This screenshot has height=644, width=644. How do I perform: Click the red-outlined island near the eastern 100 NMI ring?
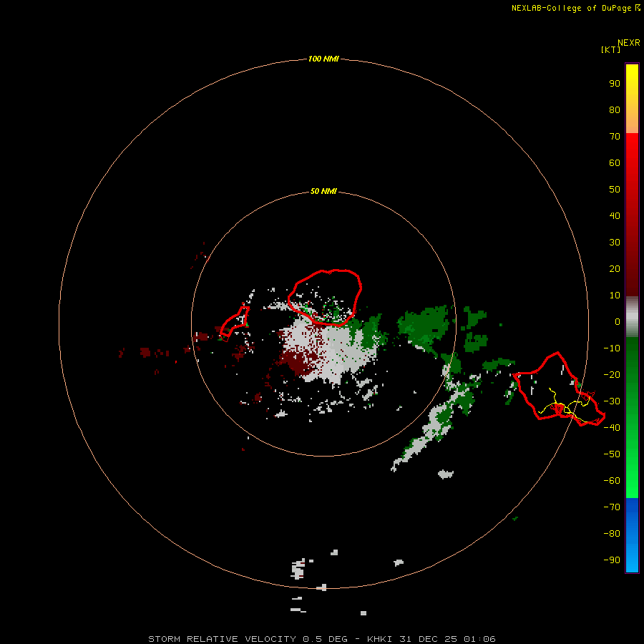click(x=559, y=388)
